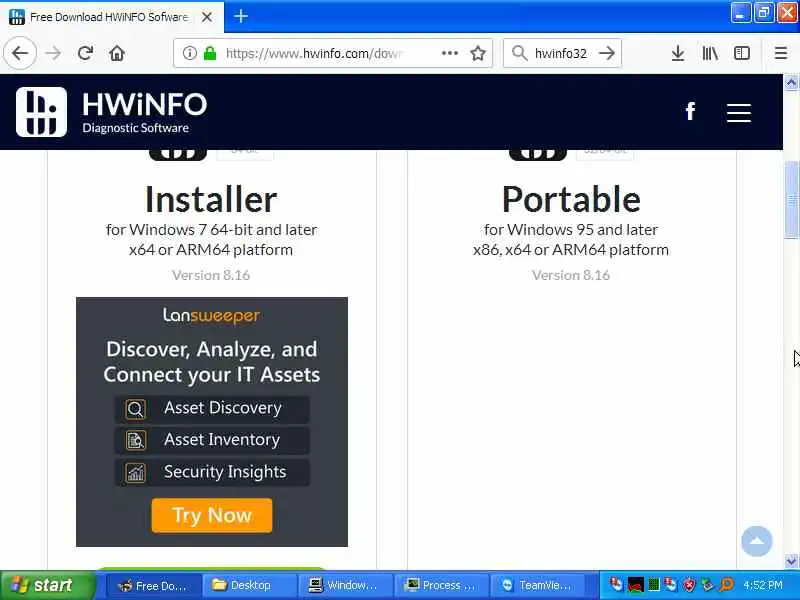Click the green secure connection padlock
800x600 pixels.
pyautogui.click(x=210, y=53)
